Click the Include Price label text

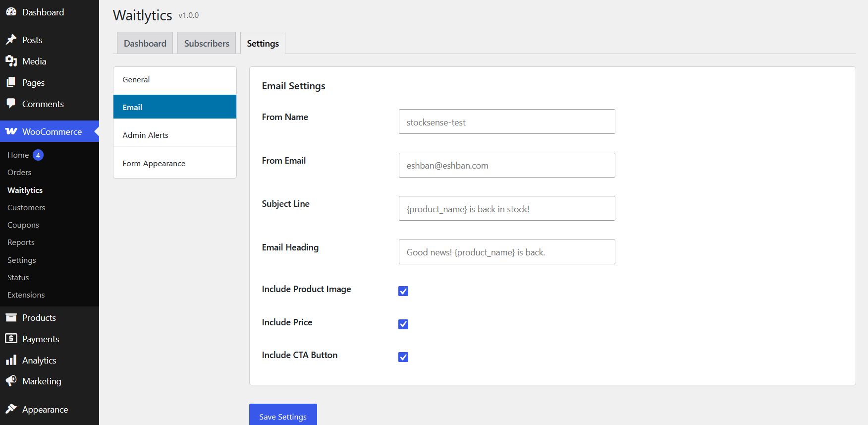pyautogui.click(x=287, y=322)
